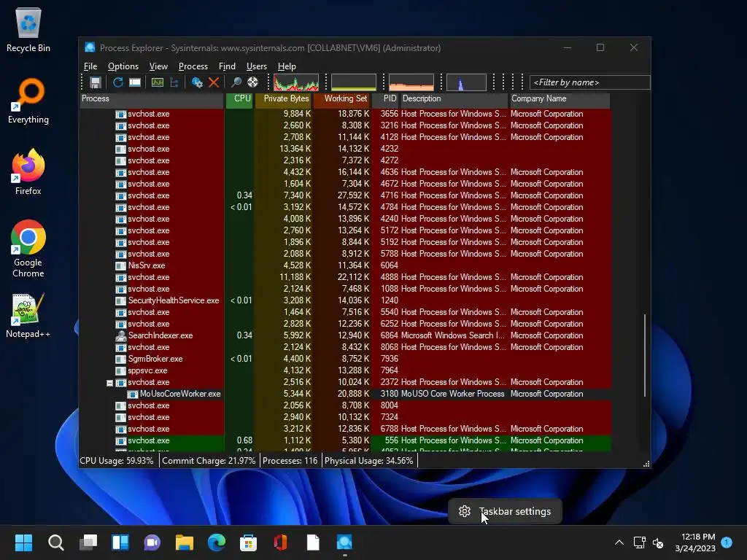Screen dimensions: 747x560
Task: Click the process list vertical scrollbar
Action: pyautogui.click(x=645, y=355)
